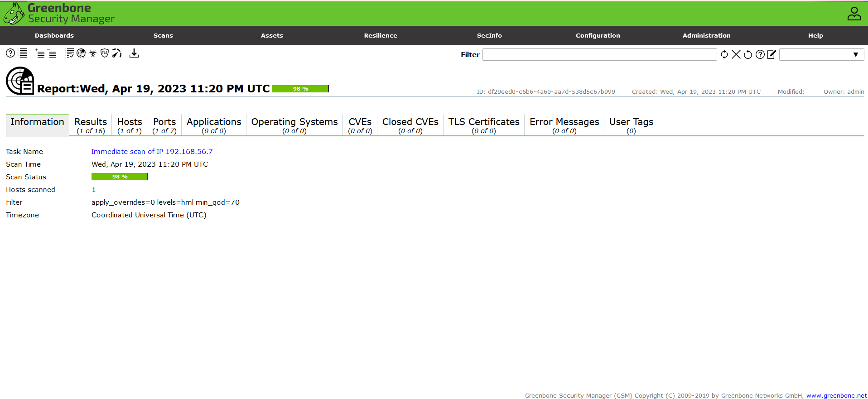Viewport: 868px width, 399px height.
Task: Click the update filter refresh icon
Action: tap(724, 54)
